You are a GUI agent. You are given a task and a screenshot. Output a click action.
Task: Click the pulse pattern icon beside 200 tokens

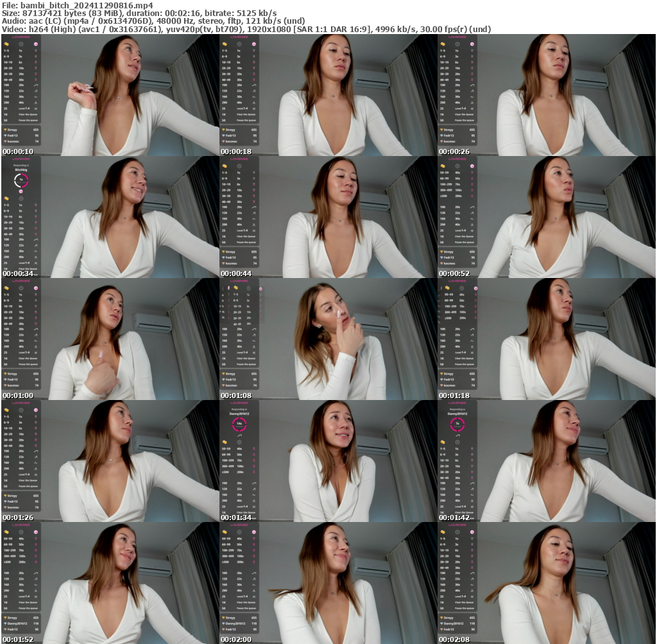coord(35,102)
